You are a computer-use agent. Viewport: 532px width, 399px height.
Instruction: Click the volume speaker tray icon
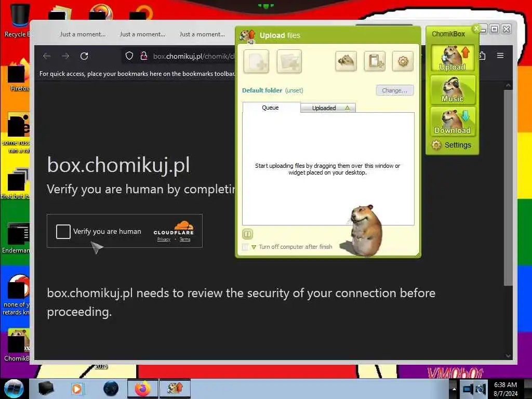pos(481,389)
